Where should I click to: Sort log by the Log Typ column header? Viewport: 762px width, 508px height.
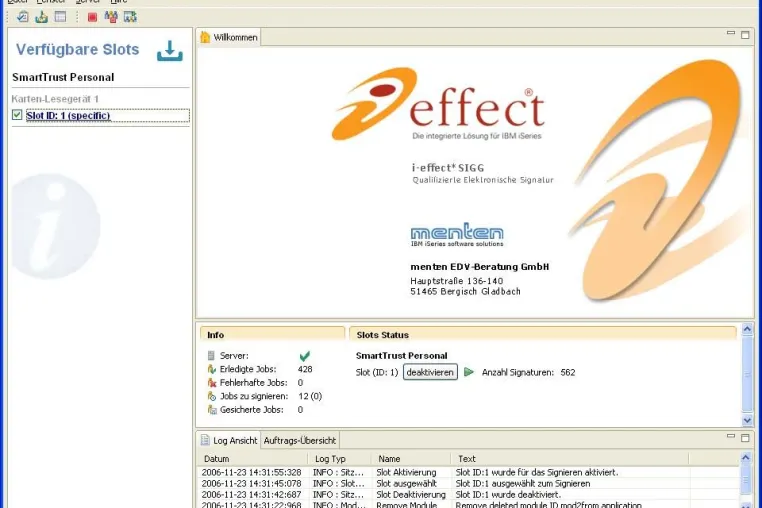pos(340,458)
